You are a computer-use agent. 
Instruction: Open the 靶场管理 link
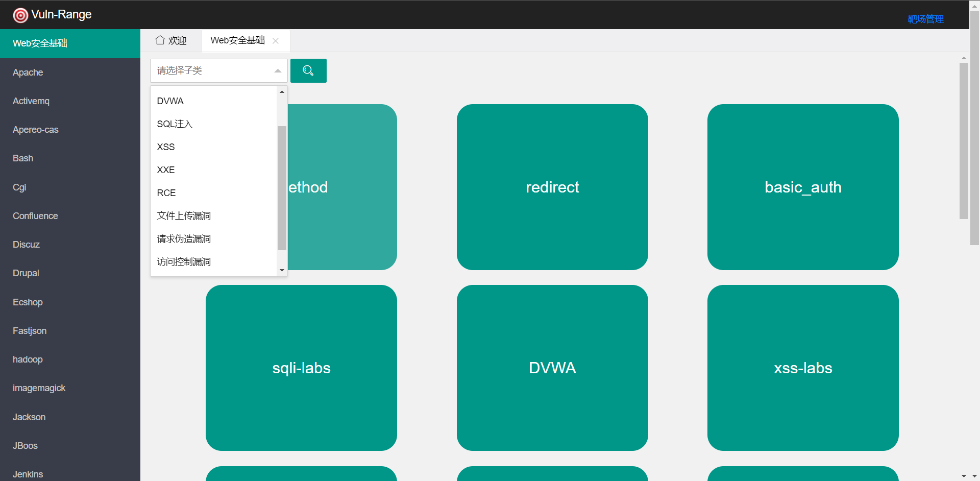[925, 19]
